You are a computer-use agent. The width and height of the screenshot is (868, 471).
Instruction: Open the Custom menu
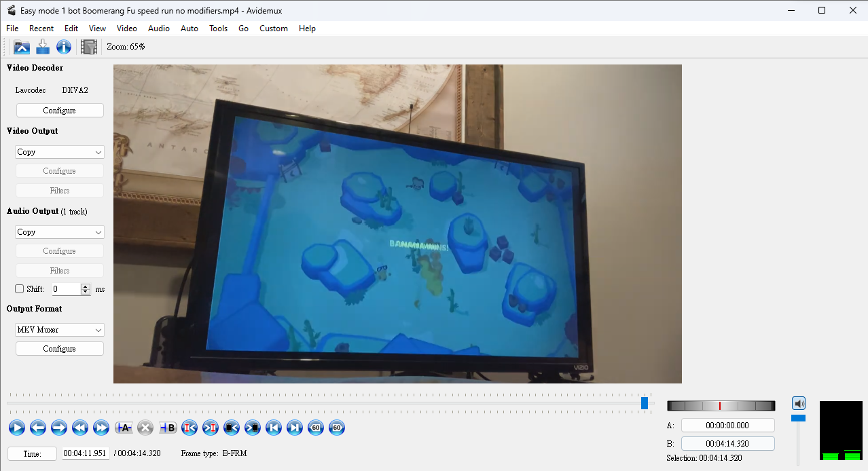coord(274,29)
